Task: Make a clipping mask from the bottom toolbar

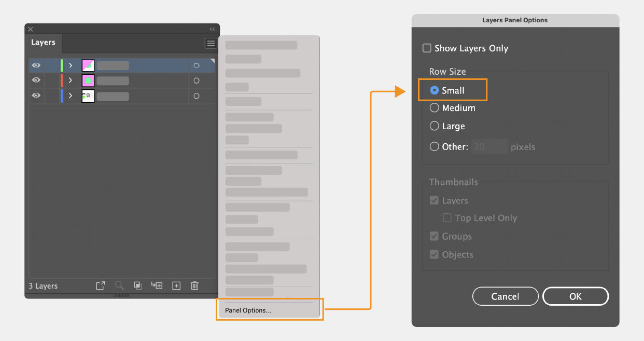Action: [x=138, y=285]
